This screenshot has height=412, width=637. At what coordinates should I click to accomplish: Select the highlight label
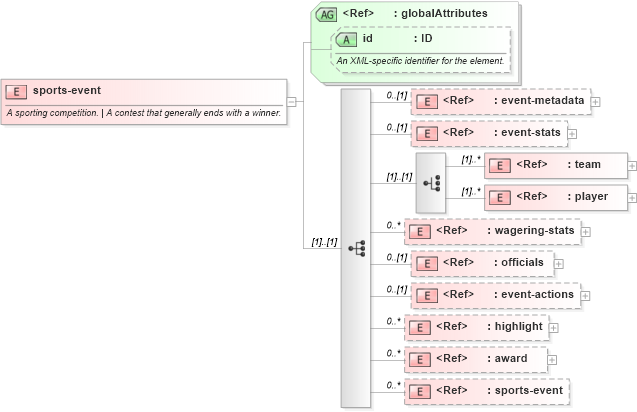(518, 326)
